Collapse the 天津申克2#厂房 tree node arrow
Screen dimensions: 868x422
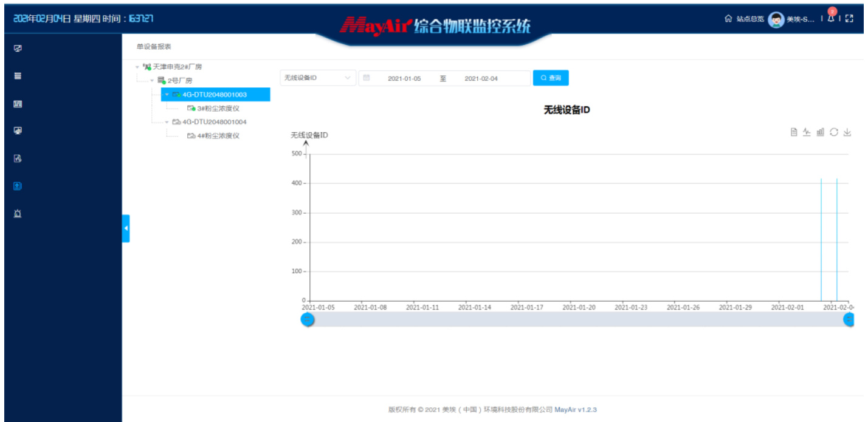tap(137, 67)
